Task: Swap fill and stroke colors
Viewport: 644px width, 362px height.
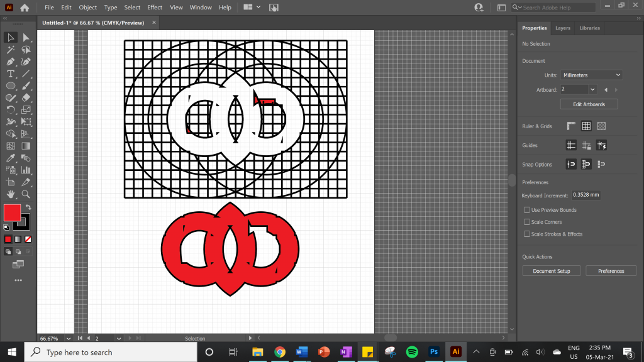Action: click(28, 207)
